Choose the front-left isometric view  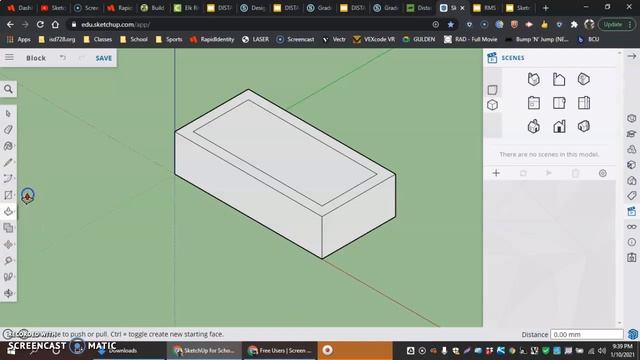pos(534,127)
